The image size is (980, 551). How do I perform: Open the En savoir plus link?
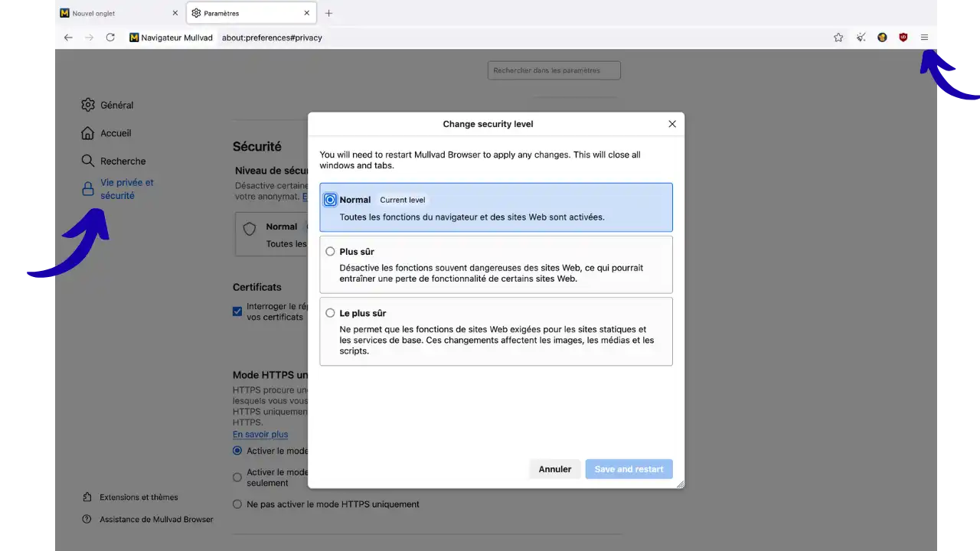pos(260,434)
